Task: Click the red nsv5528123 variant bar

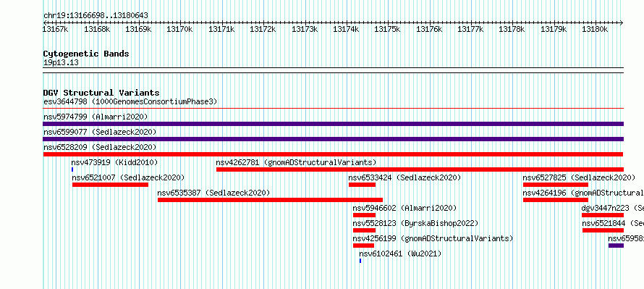Action: (x=364, y=230)
